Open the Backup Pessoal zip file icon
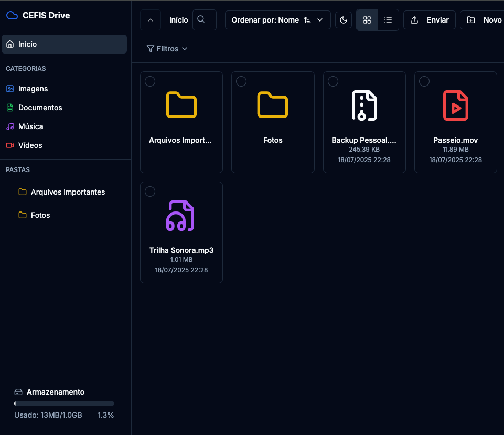The width and height of the screenshot is (504, 435). 364,105
